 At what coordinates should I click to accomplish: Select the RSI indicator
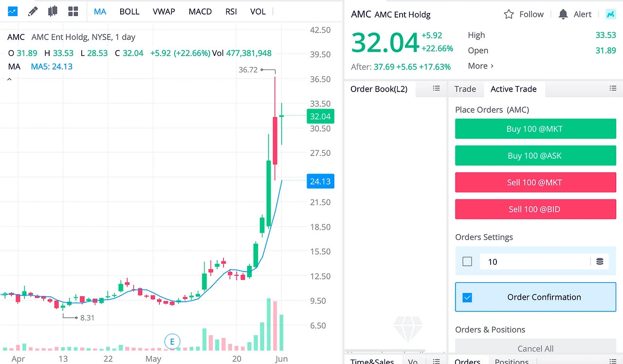point(231,11)
